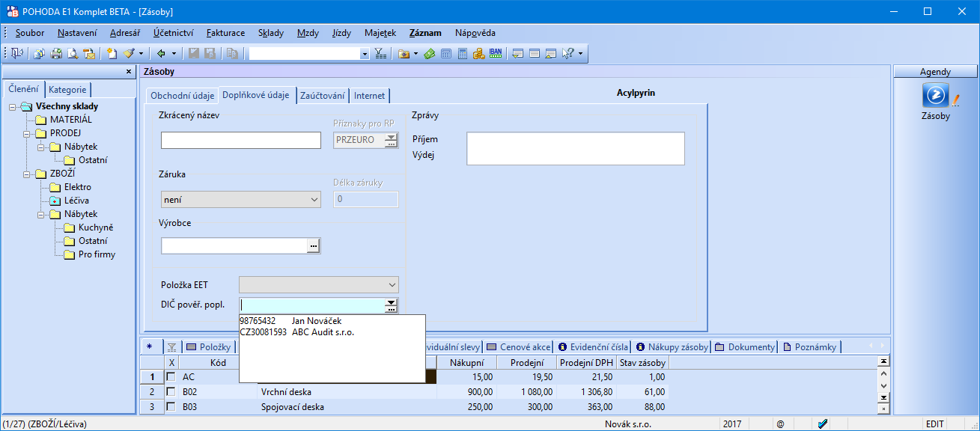Tick the checkbox for row AC
This screenshot has width=980, height=431.
pyautogui.click(x=171, y=377)
